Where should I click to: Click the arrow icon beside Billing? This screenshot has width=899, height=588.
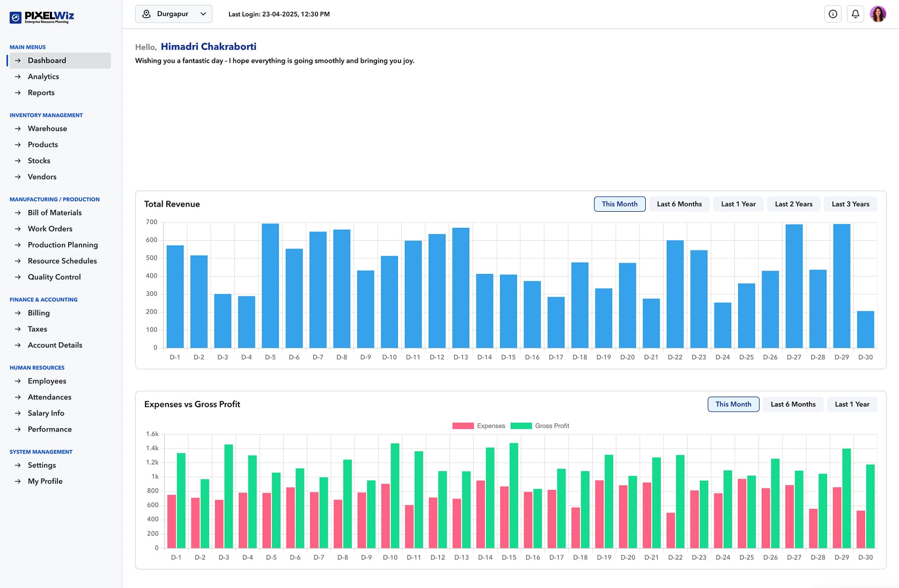[x=18, y=313]
